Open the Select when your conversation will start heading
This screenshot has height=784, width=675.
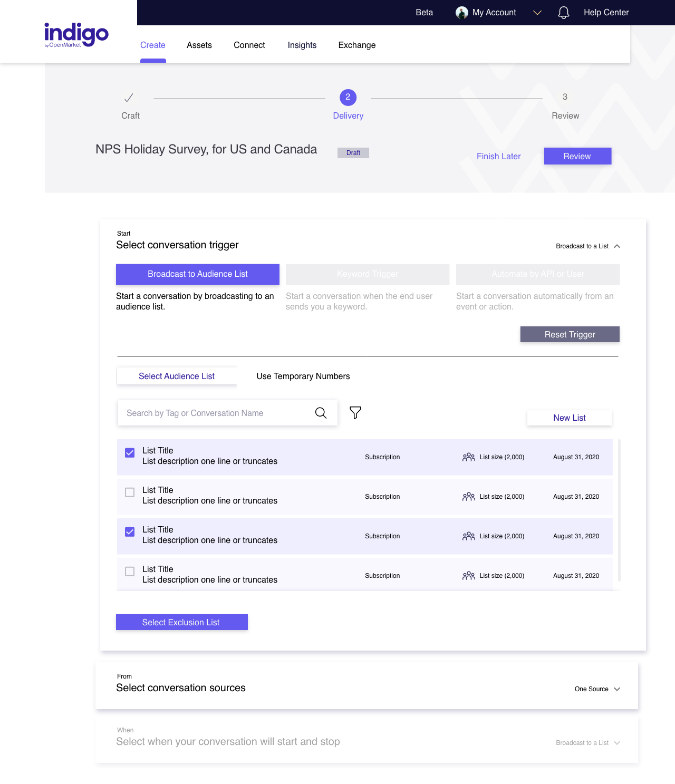[228, 742]
